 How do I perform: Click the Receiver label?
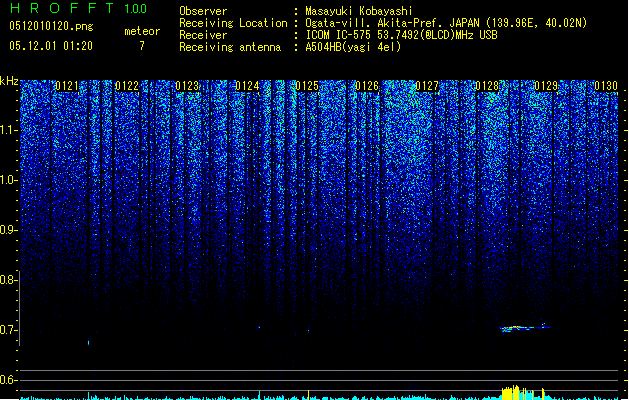(x=203, y=35)
